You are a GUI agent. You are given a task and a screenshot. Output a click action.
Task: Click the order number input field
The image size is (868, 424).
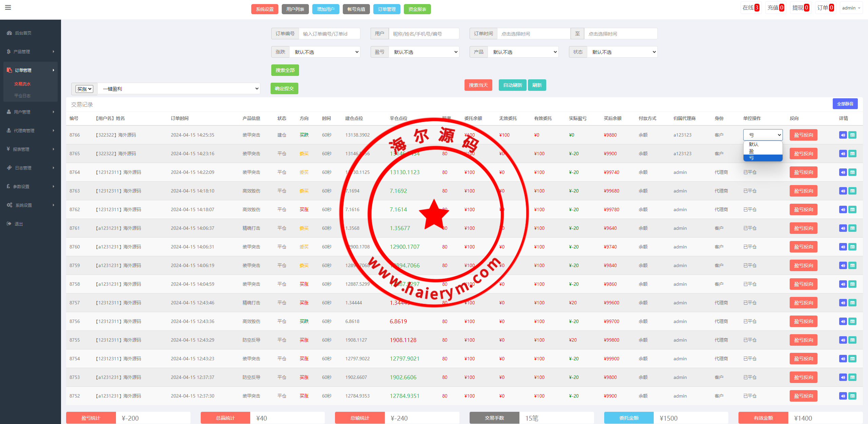point(329,34)
